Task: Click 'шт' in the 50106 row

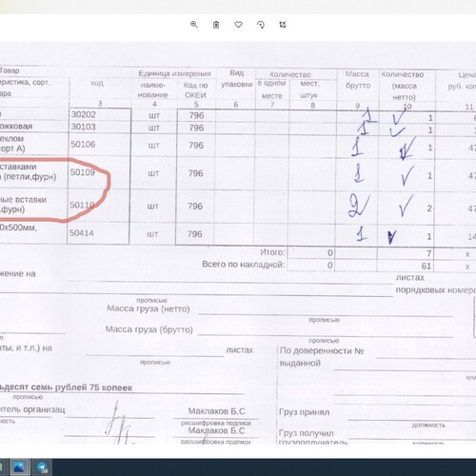Action: point(154,146)
